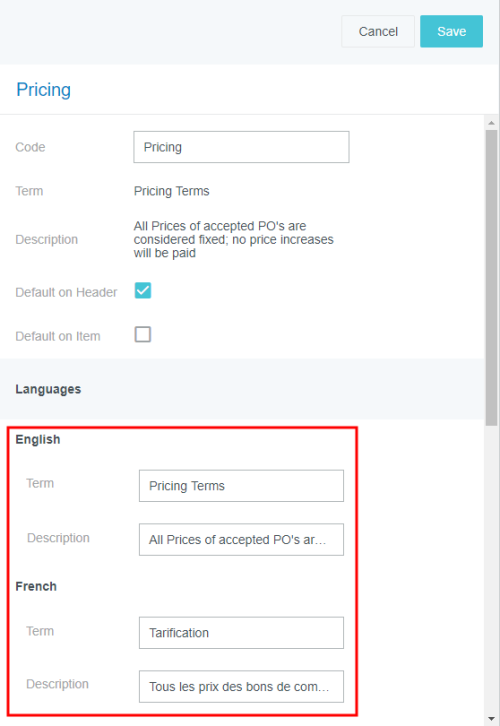Click the vertical scrollbar thumb
500x726 pixels.
point(491,278)
